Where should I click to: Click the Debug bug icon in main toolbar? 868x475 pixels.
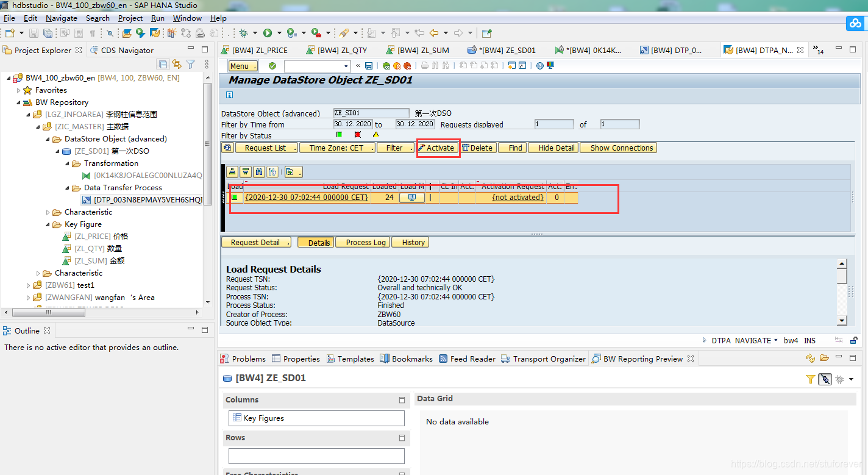(x=243, y=33)
